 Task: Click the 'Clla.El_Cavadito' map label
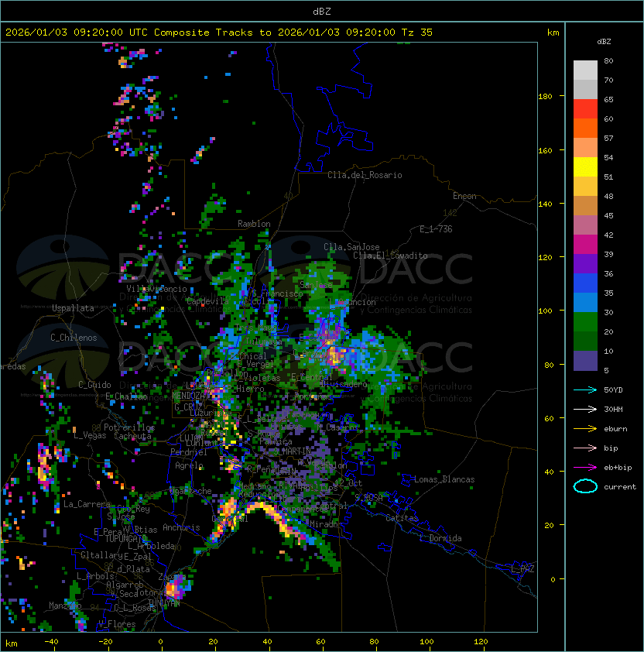click(x=390, y=256)
